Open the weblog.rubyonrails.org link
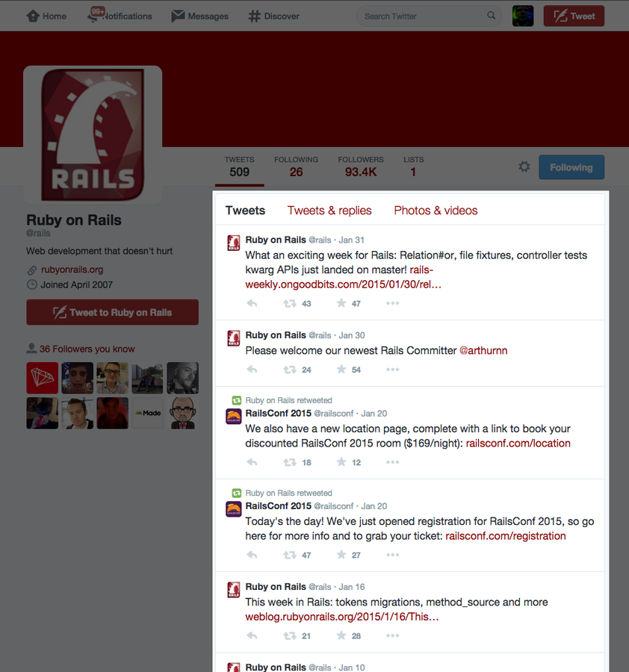The height and width of the screenshot is (672, 629). tap(341, 617)
